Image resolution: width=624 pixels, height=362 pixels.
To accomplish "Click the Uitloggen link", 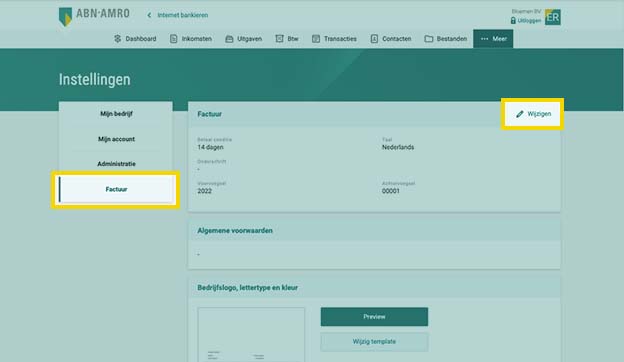I will click(529, 20).
